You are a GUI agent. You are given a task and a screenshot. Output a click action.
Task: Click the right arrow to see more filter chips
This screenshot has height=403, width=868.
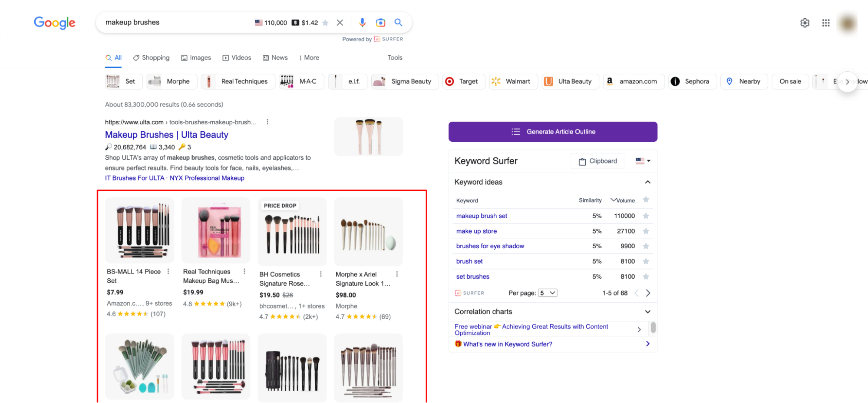tap(847, 81)
